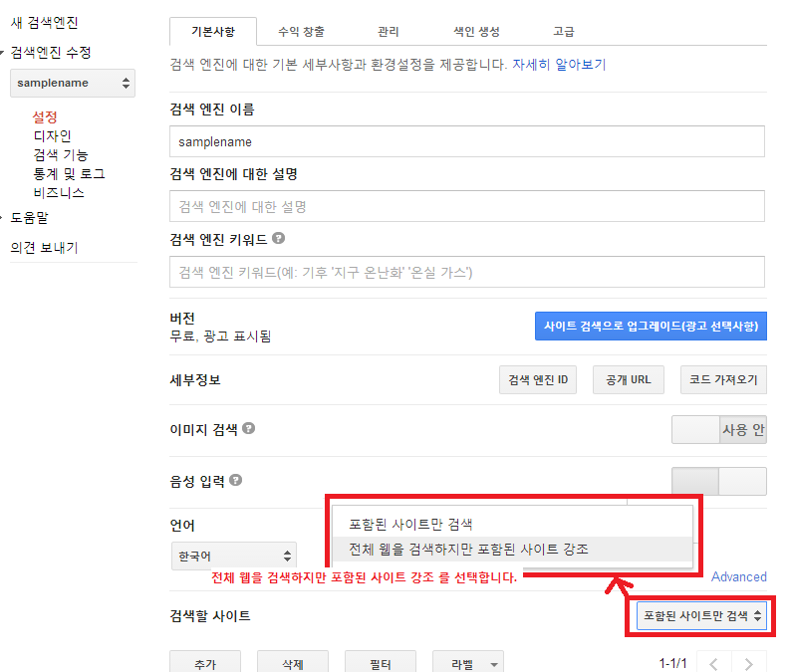Click the Advanced link
Viewport: 790px width, 672px height.
[738, 576]
